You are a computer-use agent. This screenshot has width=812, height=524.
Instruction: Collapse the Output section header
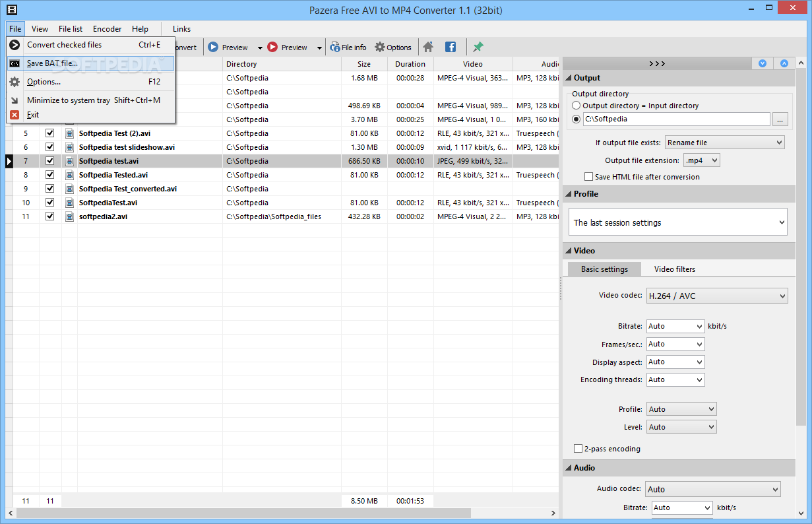(x=679, y=78)
